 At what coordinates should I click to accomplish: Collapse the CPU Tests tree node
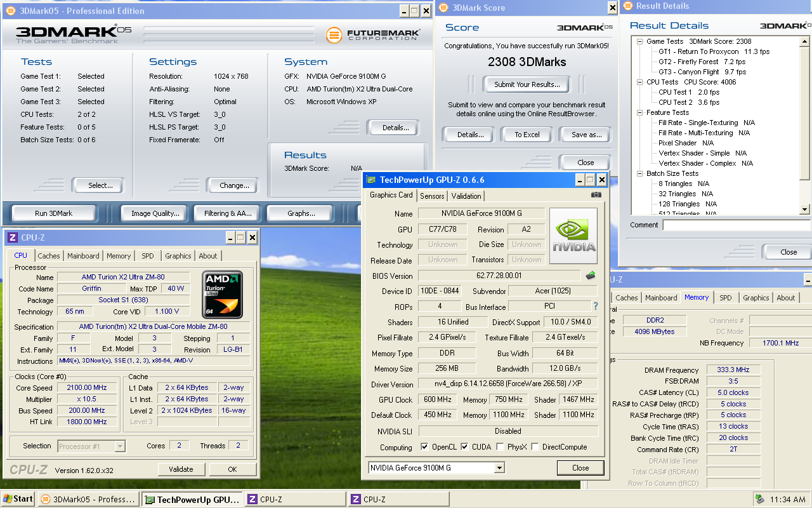[x=640, y=82]
